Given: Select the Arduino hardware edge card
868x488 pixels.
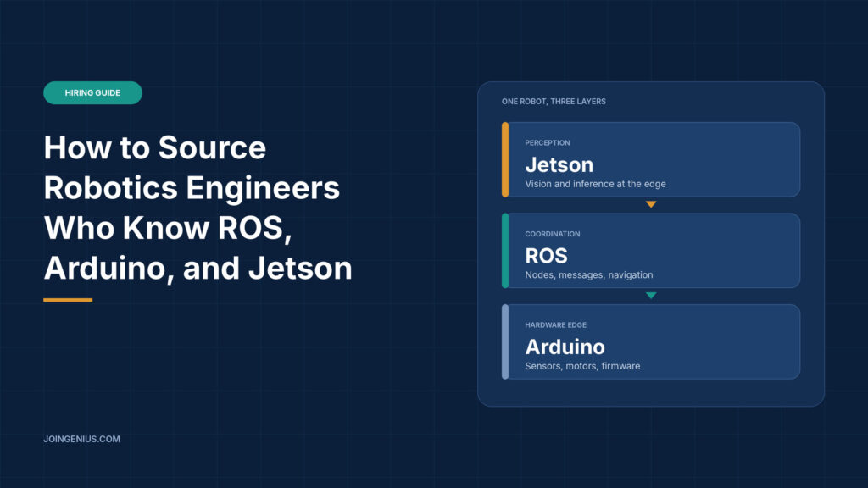Looking at the screenshot, I should 651,341.
